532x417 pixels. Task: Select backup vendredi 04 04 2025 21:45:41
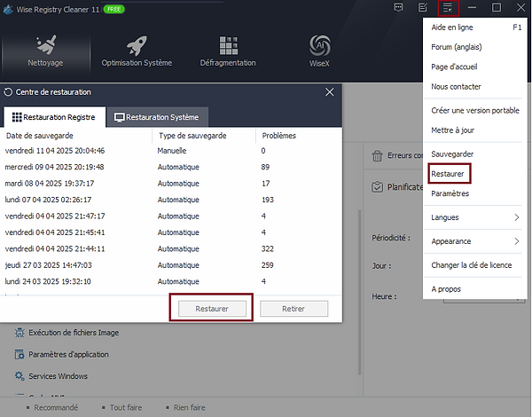click(171, 232)
